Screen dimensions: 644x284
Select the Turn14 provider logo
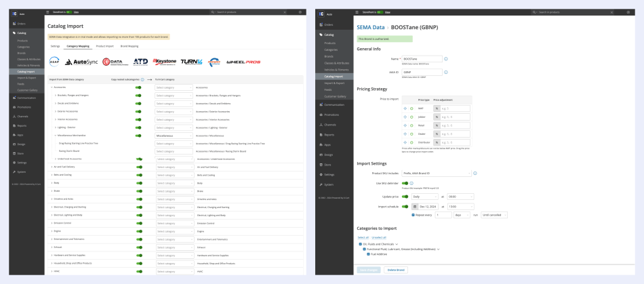pos(192,62)
